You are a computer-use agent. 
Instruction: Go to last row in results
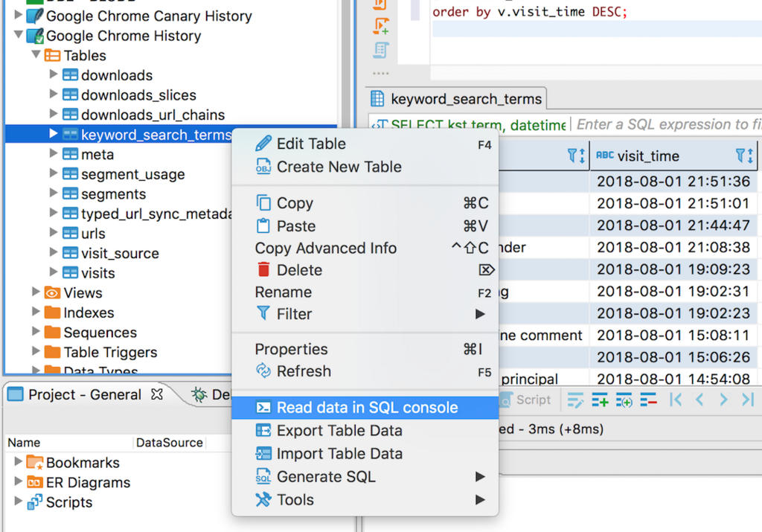pyautogui.click(x=748, y=400)
